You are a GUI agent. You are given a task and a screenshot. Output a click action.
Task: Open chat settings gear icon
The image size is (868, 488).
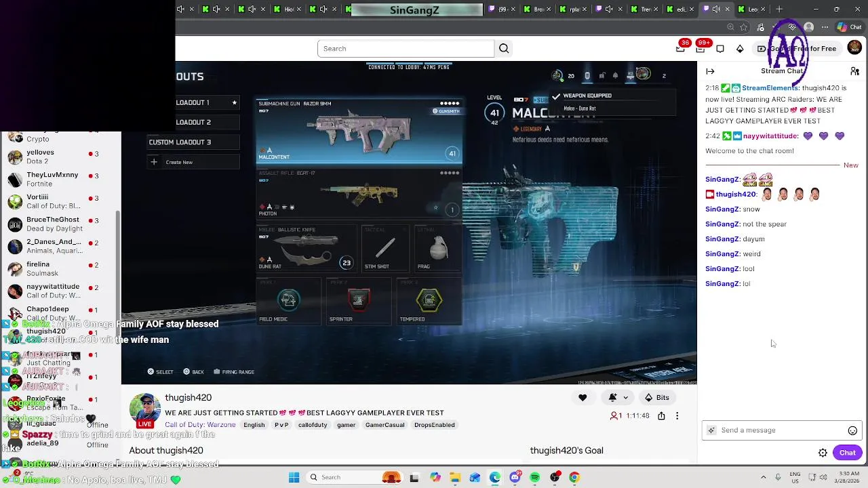pyautogui.click(x=823, y=453)
